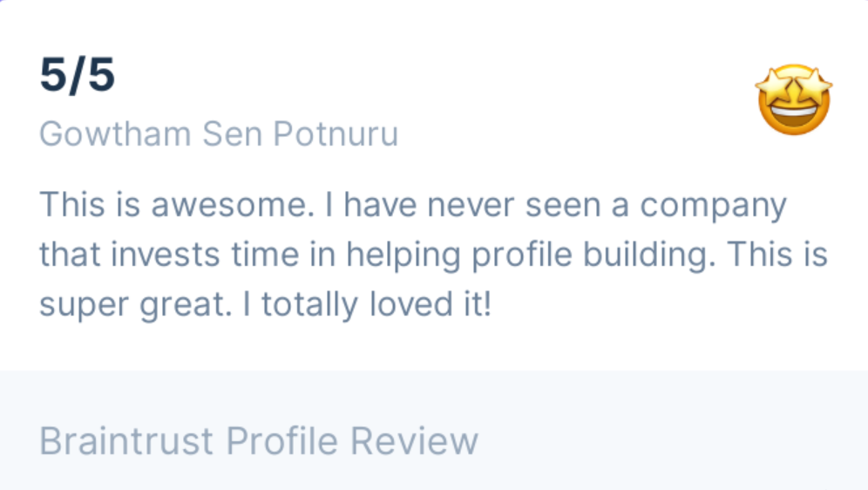This screenshot has height=490, width=868.
Task: Click the Braintrust Profile Review label
Action: click(x=259, y=441)
